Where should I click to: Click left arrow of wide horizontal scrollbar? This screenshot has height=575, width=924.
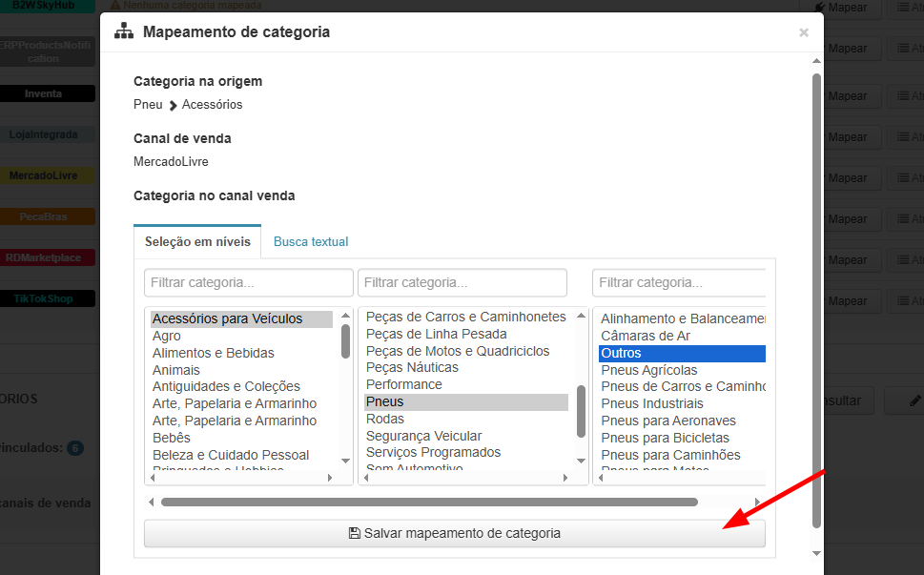click(x=152, y=502)
